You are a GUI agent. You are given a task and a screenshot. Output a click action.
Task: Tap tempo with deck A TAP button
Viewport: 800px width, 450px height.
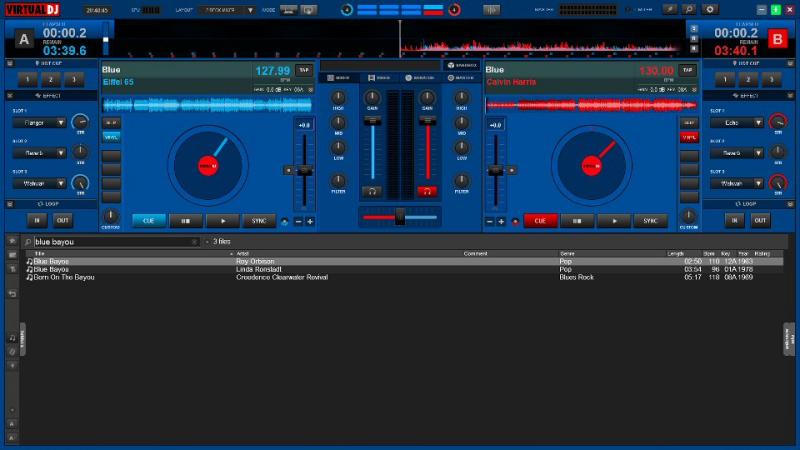[304, 70]
